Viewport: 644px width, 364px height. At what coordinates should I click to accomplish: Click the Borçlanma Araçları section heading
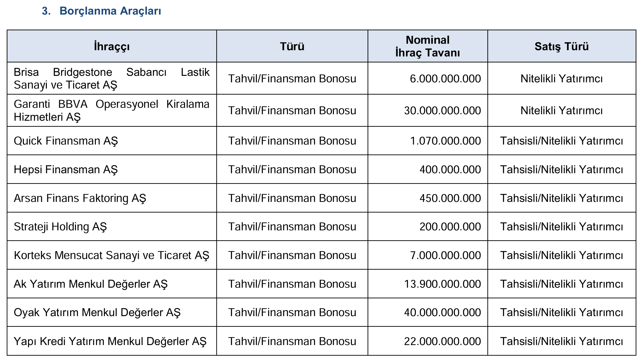pyautogui.click(x=110, y=11)
